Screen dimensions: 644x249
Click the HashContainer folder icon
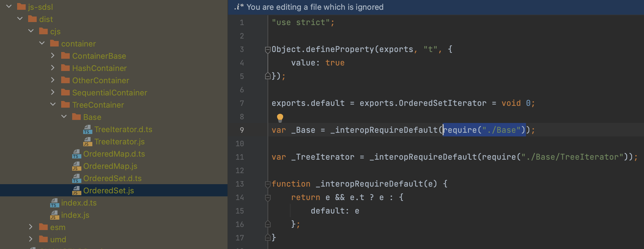click(x=65, y=68)
